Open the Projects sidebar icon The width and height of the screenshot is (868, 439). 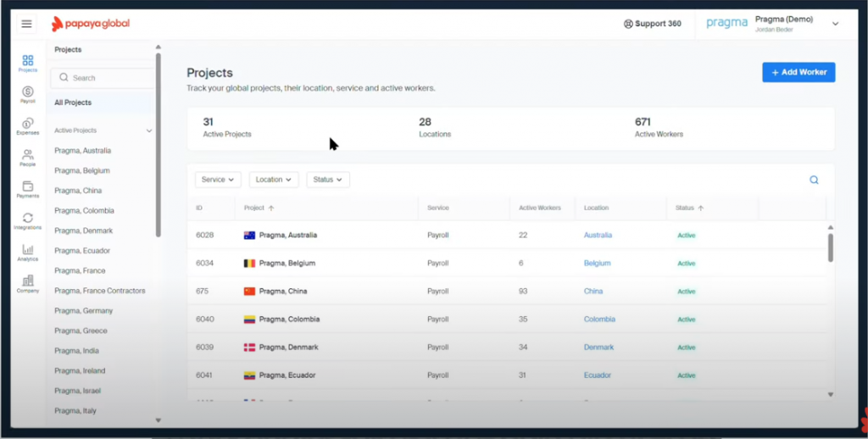(28, 63)
